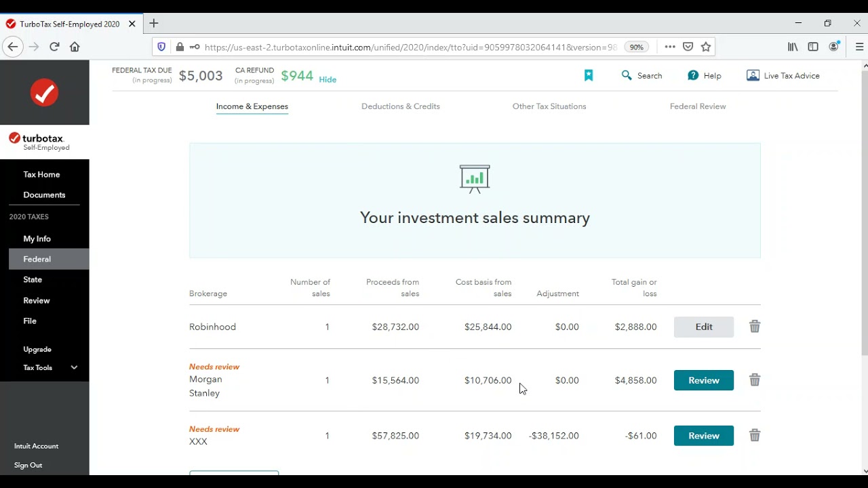The image size is (868, 488).
Task: Open a new browser tab
Action: pos(154,23)
